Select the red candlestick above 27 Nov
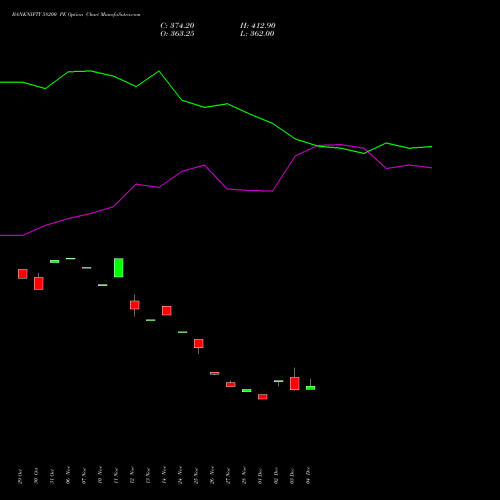The image size is (500, 500). click(231, 384)
